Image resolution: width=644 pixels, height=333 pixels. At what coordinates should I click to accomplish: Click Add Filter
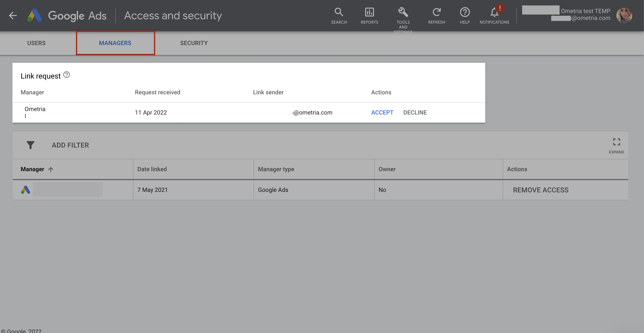tap(70, 145)
